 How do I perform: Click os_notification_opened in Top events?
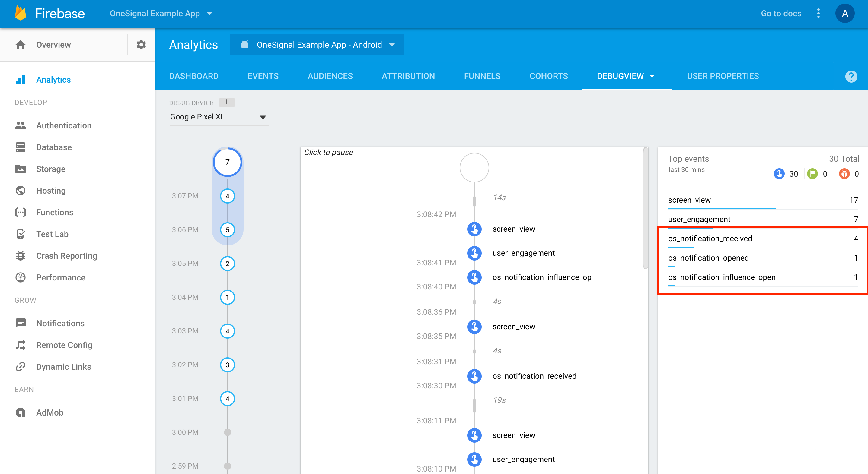[x=763, y=258]
